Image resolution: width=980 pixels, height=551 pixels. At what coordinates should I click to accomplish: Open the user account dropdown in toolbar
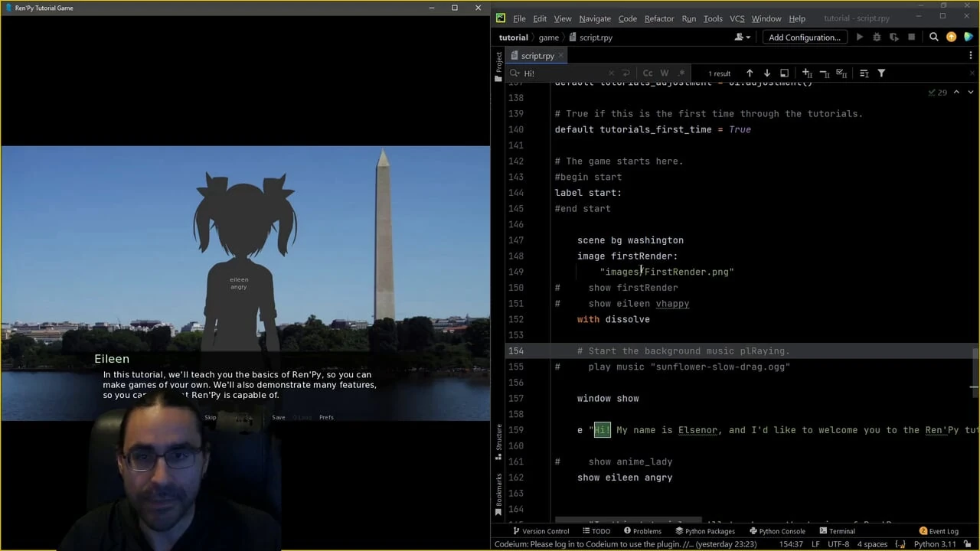click(x=742, y=37)
